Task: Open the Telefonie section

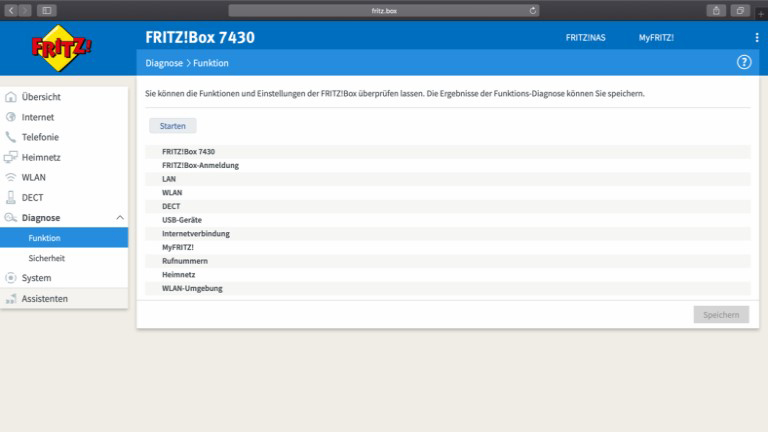Action: point(40,137)
